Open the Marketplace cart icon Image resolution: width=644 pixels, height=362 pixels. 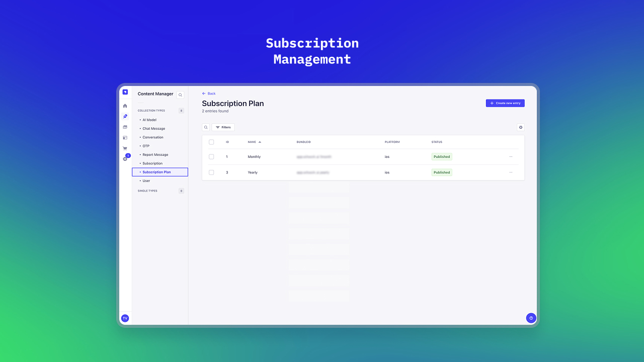tap(125, 148)
